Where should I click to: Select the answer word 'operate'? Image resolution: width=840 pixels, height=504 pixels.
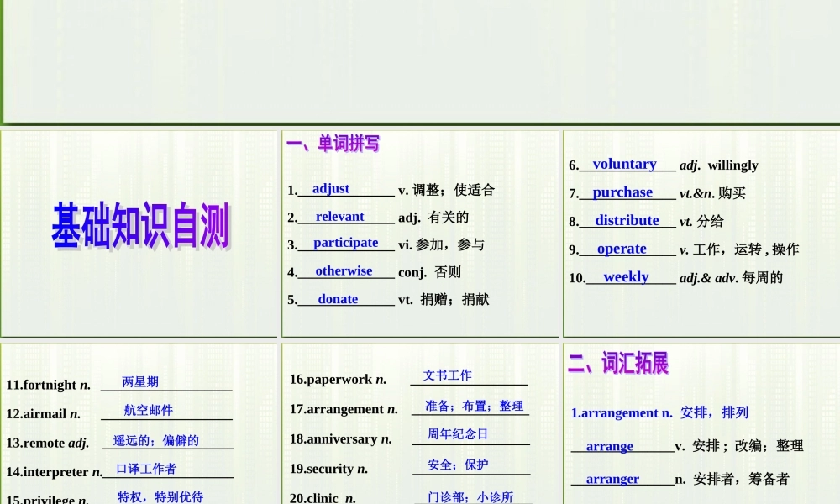tap(622, 249)
